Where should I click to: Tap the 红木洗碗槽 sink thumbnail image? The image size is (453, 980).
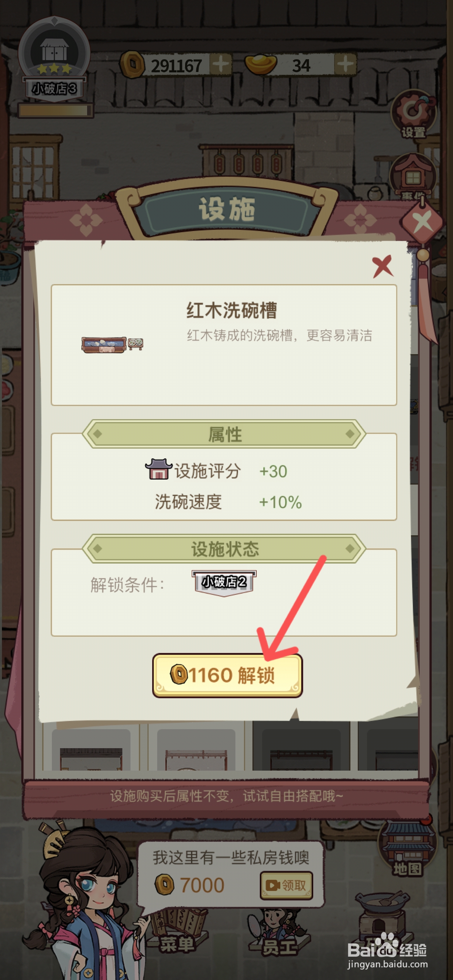tap(112, 344)
